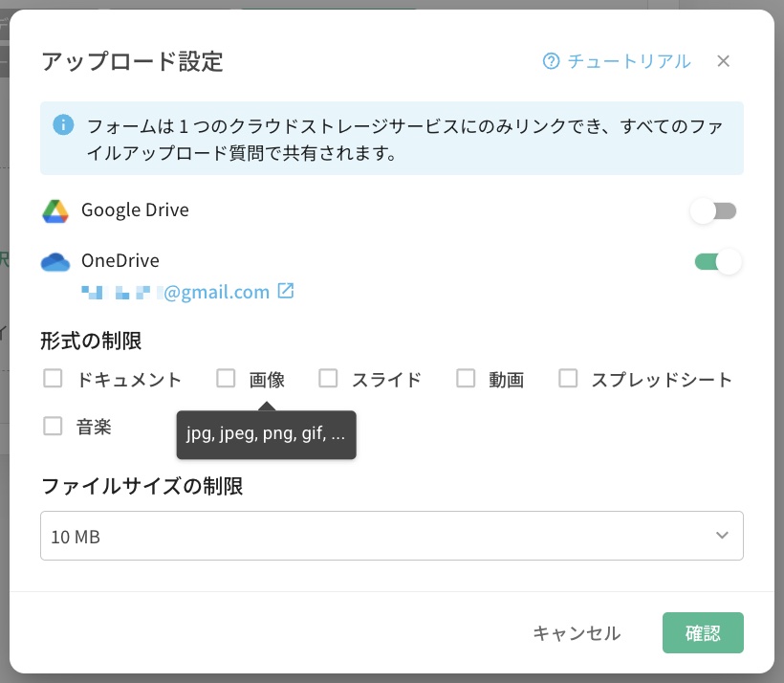Open the 10 MB file size dropdown
Screen dimensions: 784x683
[391, 536]
